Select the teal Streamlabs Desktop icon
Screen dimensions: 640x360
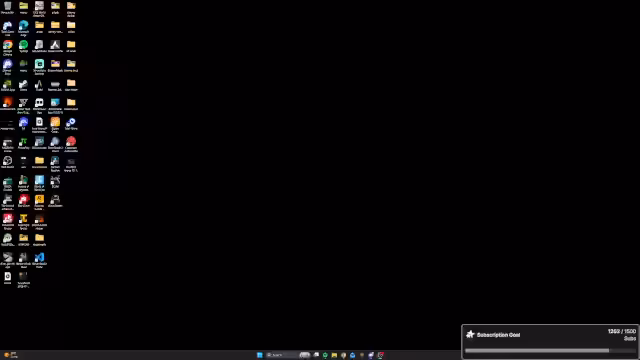click(x=39, y=66)
